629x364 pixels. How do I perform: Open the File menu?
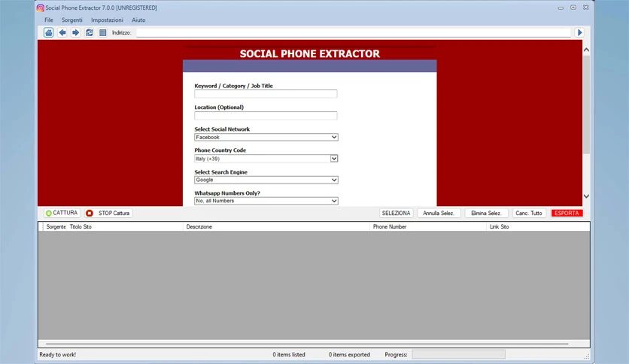point(49,20)
